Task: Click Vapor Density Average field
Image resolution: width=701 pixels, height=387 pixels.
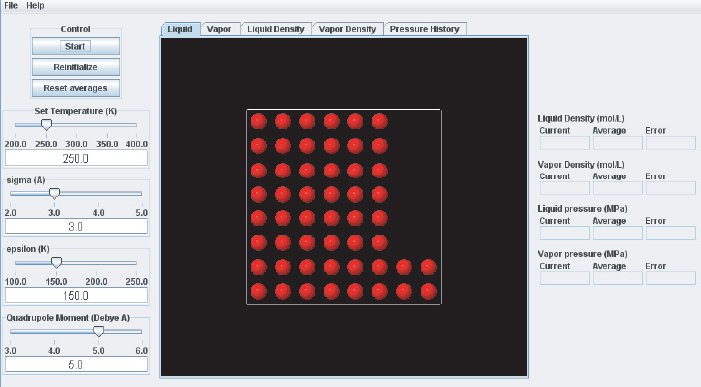Action: pyautogui.click(x=617, y=188)
